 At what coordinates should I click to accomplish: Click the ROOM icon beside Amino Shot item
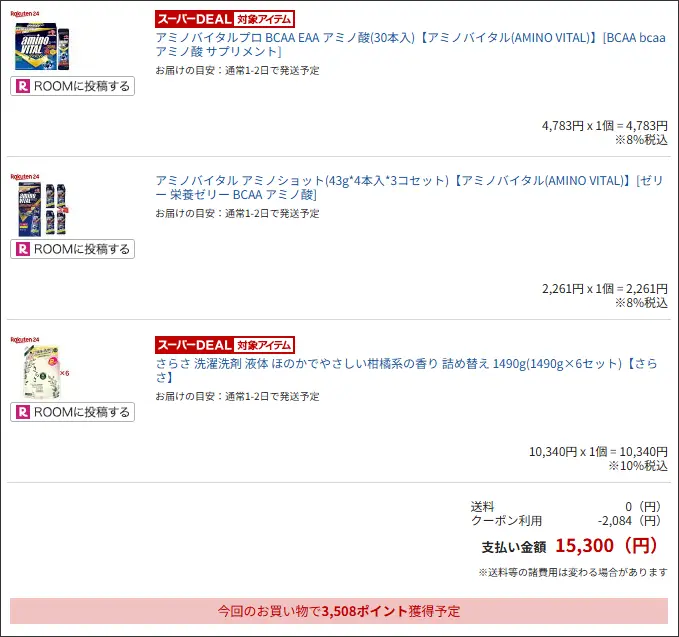coord(23,249)
